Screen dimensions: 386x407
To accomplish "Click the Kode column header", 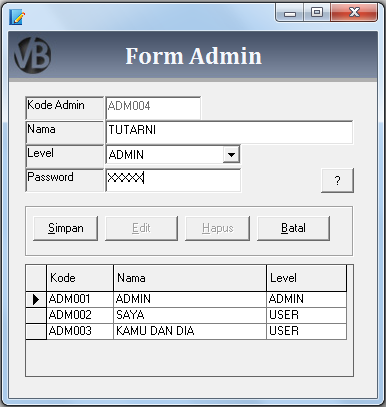I will click(x=80, y=278).
